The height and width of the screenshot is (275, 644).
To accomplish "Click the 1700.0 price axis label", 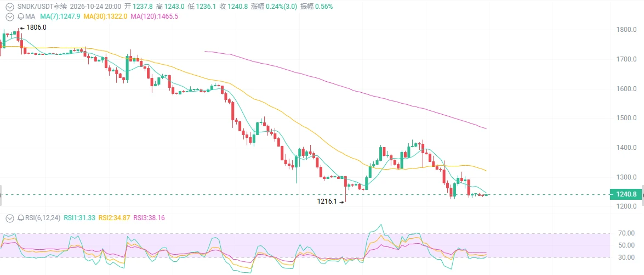I will [626, 59].
